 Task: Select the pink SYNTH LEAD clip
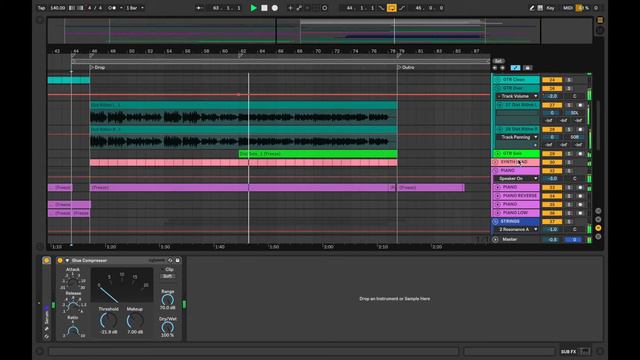tap(243, 162)
